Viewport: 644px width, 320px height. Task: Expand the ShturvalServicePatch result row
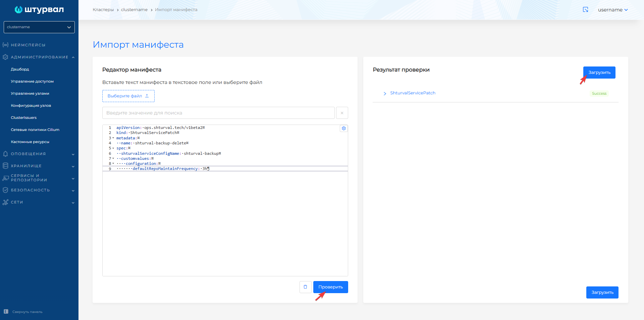tap(385, 93)
